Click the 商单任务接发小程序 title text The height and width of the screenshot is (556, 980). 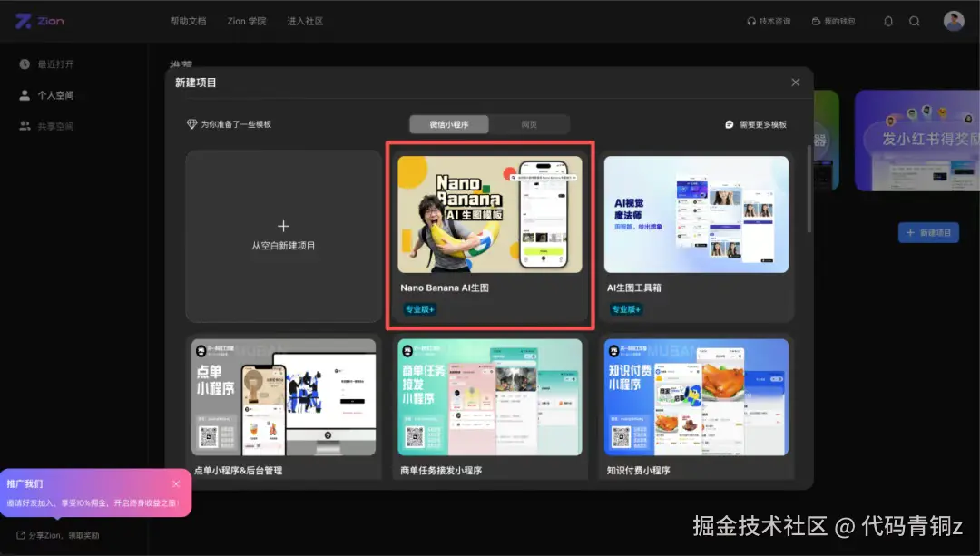[441, 471]
